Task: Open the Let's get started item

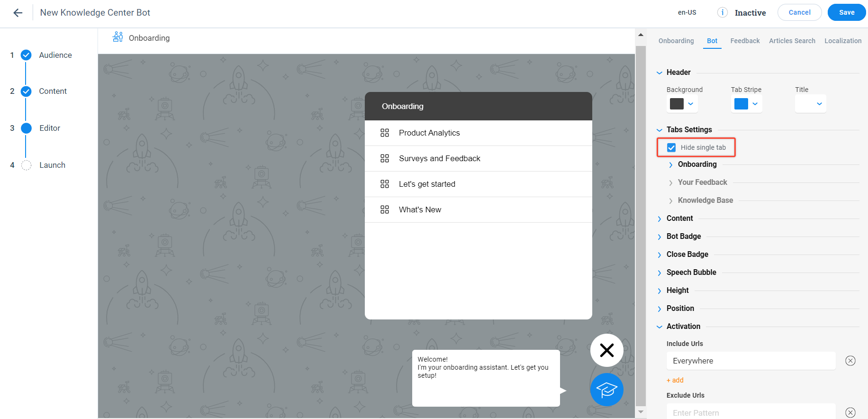Action: (479, 184)
